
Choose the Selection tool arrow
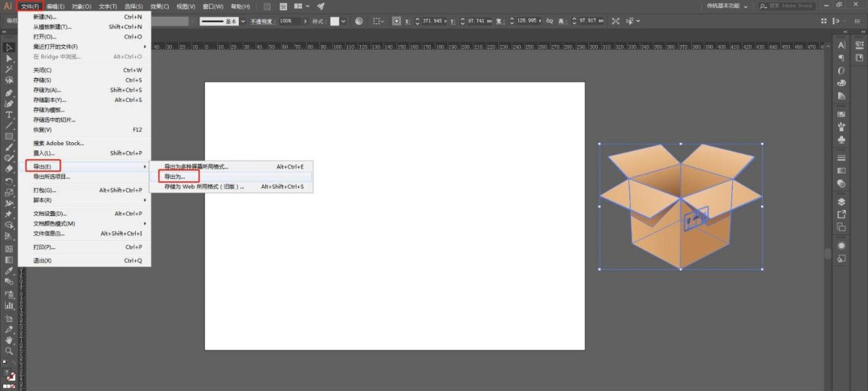pyautogui.click(x=9, y=47)
